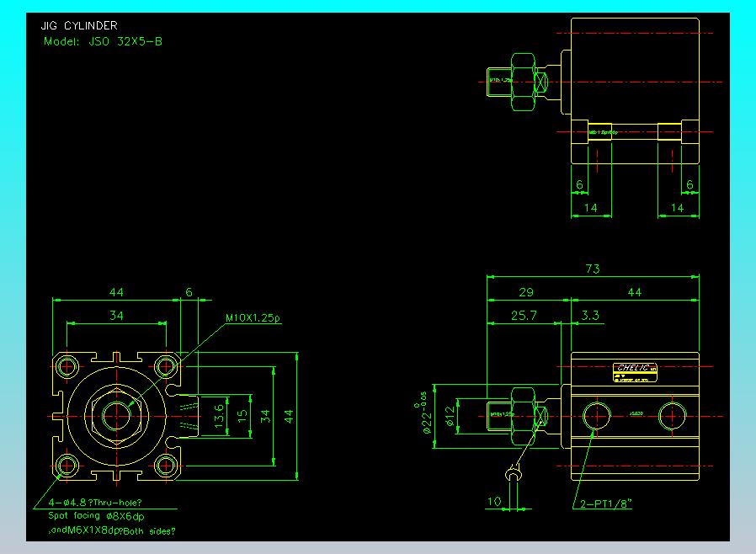This screenshot has width=756, height=554.
Task: Select the 25.7 dimension text
Action: (524, 315)
